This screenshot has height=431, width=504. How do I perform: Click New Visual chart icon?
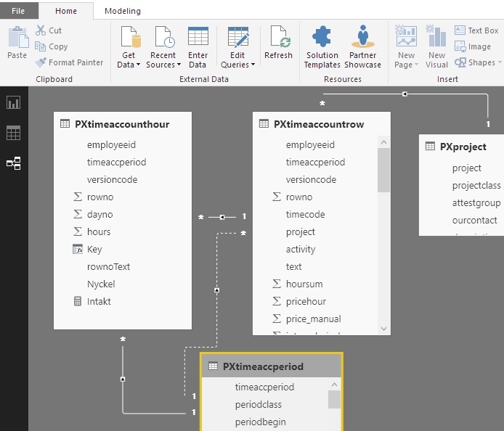point(436,36)
